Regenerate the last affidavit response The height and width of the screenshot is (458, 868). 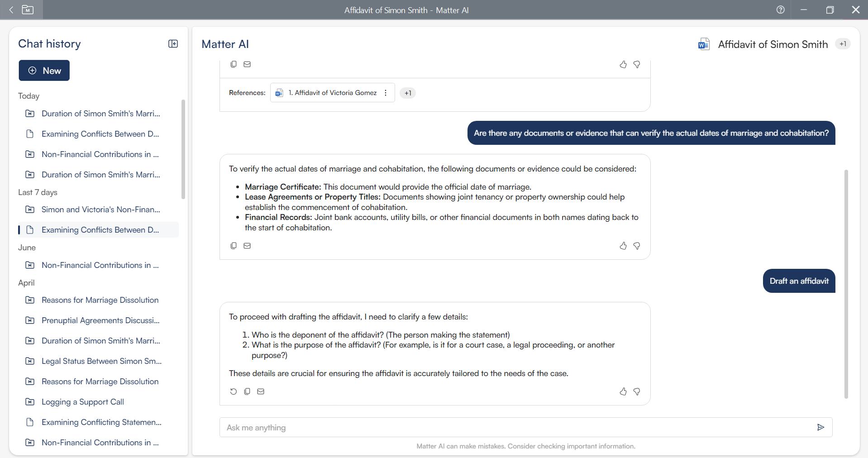point(234,391)
